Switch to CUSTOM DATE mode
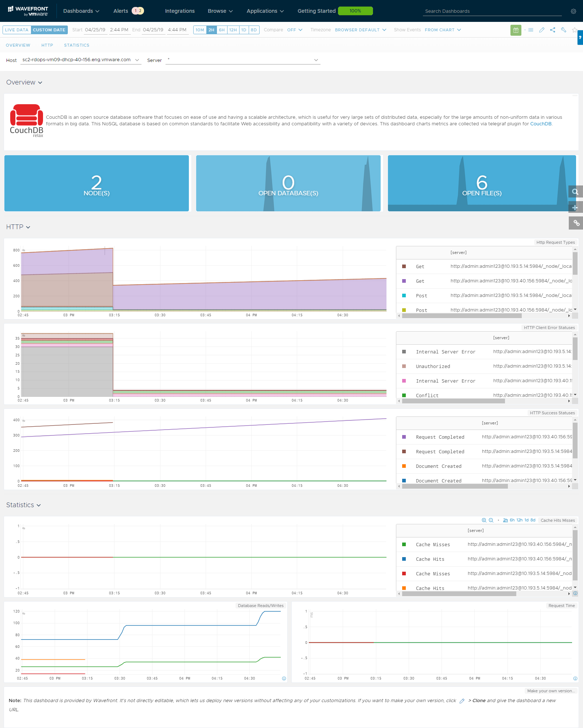 (49, 30)
